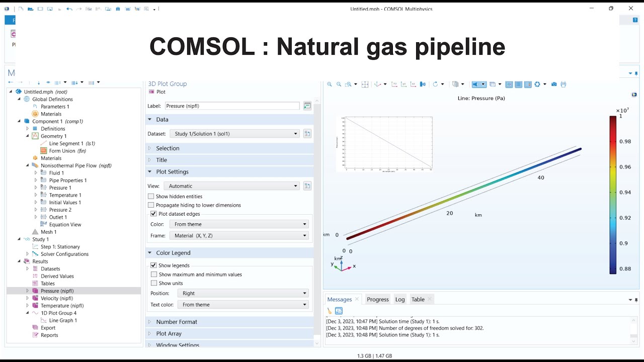Click the Label input field Pressure (nipfl)
644x362 pixels.
pos(232,106)
